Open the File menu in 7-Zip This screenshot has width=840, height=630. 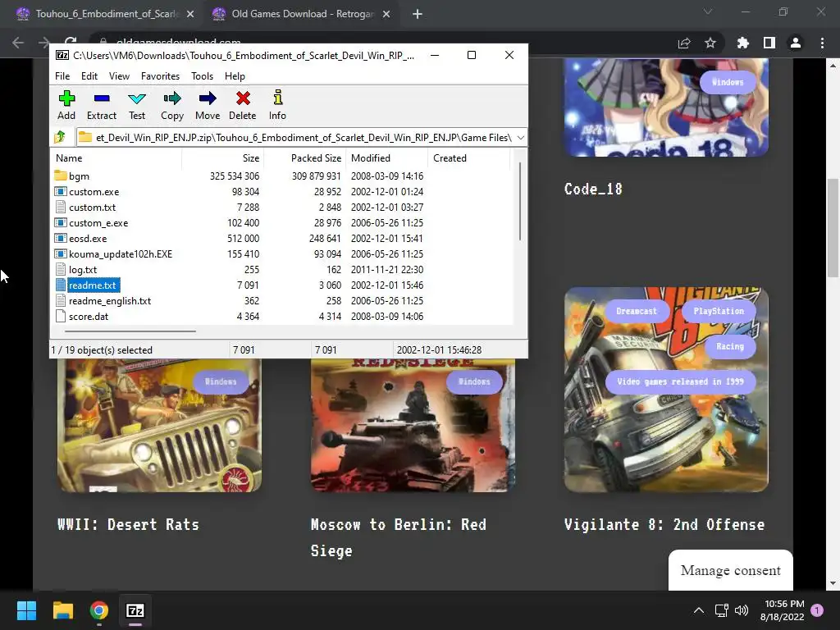pos(62,76)
